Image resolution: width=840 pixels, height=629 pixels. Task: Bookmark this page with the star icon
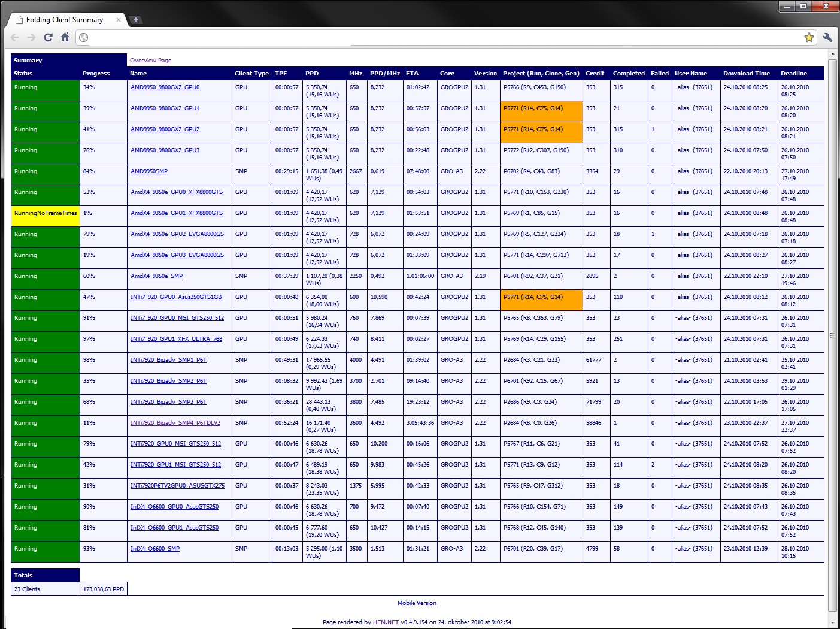point(809,37)
